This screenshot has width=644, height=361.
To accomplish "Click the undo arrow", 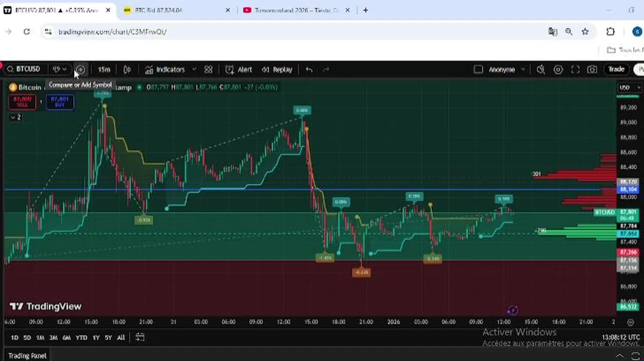I will (309, 70).
